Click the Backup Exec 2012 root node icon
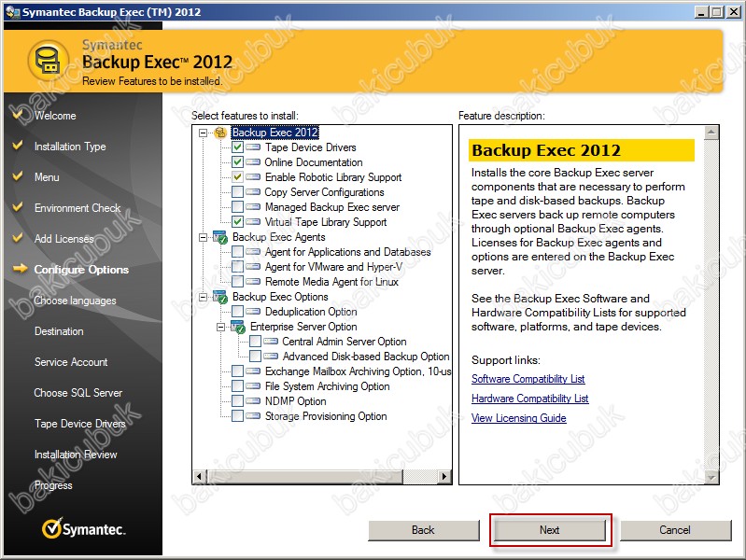Screen dimensions: 746x560 220,133
